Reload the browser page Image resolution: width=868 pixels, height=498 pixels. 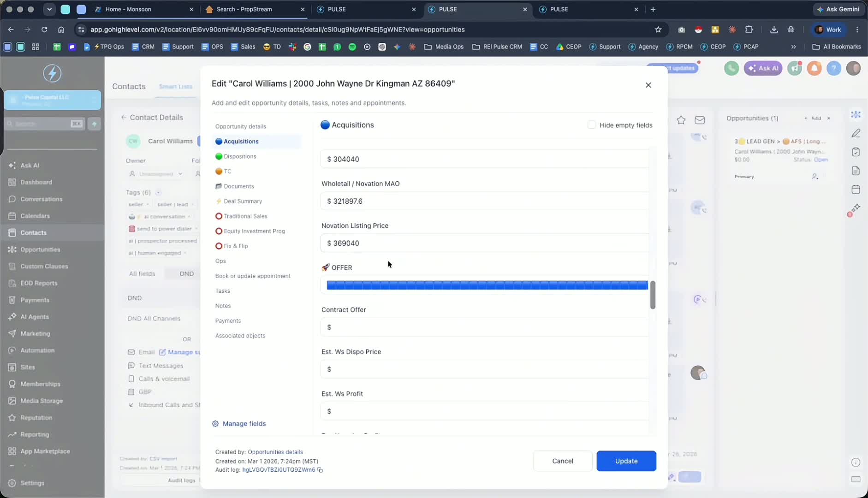pos(44,30)
